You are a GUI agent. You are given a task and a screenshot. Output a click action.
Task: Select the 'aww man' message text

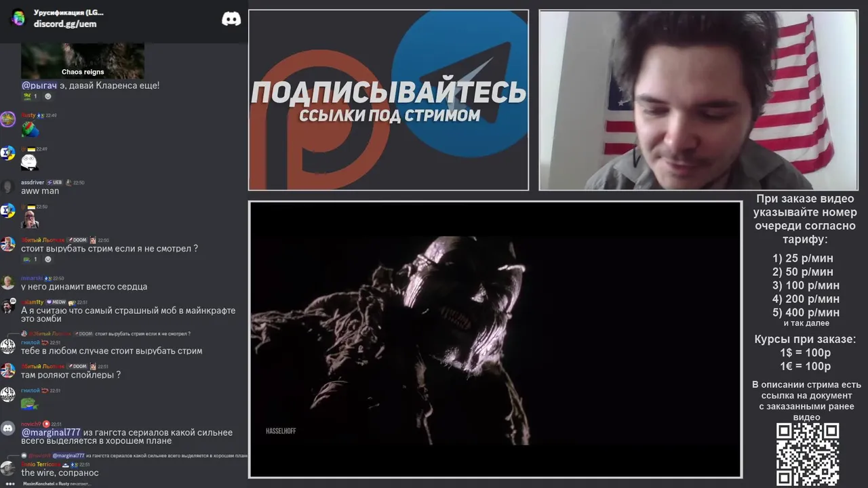(x=40, y=191)
